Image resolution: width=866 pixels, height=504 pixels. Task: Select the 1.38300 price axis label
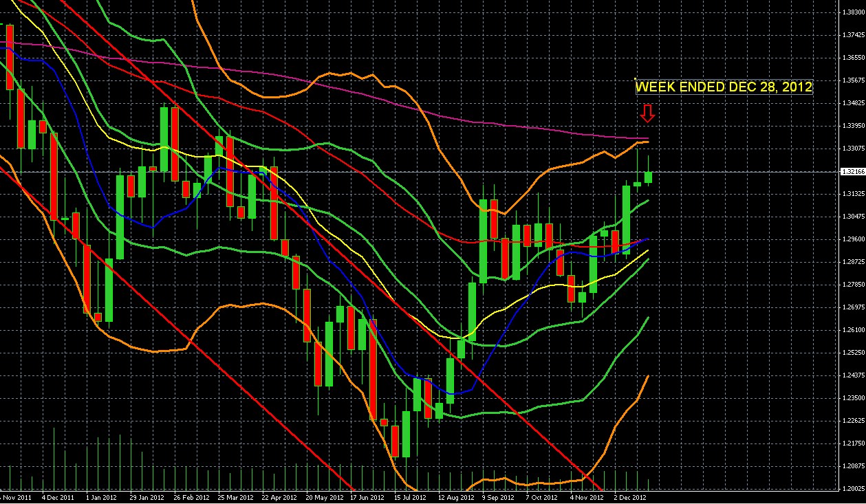click(x=853, y=12)
